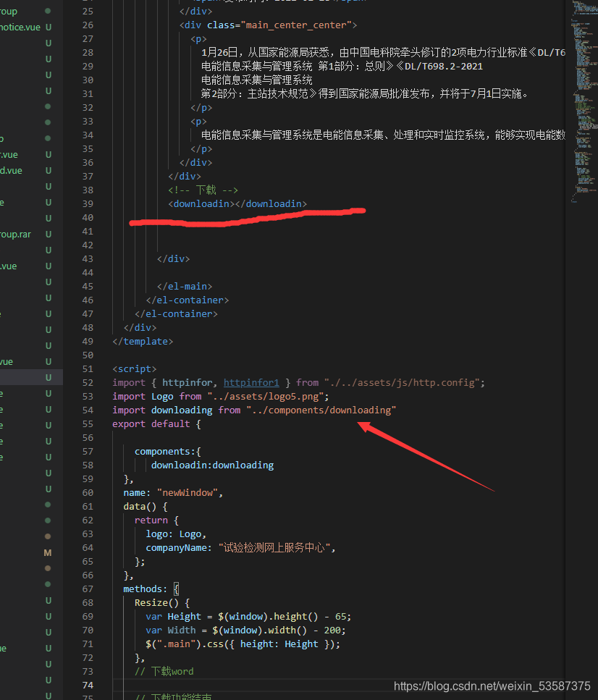The image size is (598, 700).
Task: Click line number 74 in the gutter
Action: (88, 686)
